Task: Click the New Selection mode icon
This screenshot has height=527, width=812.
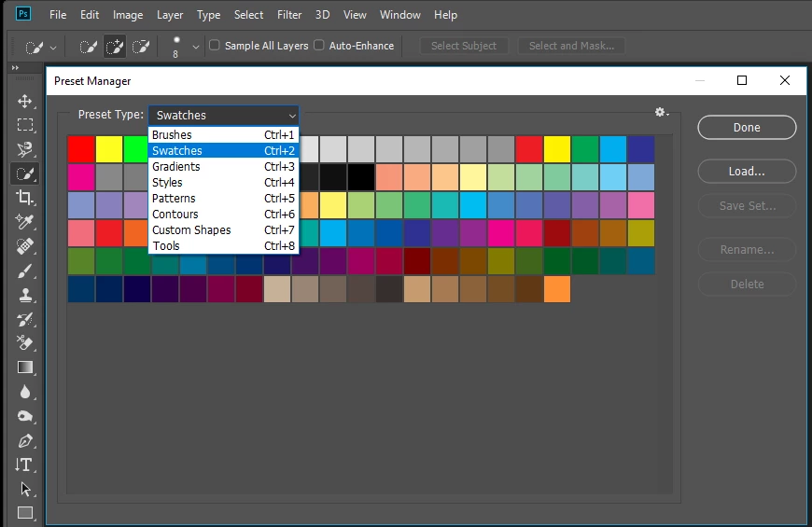Action: [89, 48]
